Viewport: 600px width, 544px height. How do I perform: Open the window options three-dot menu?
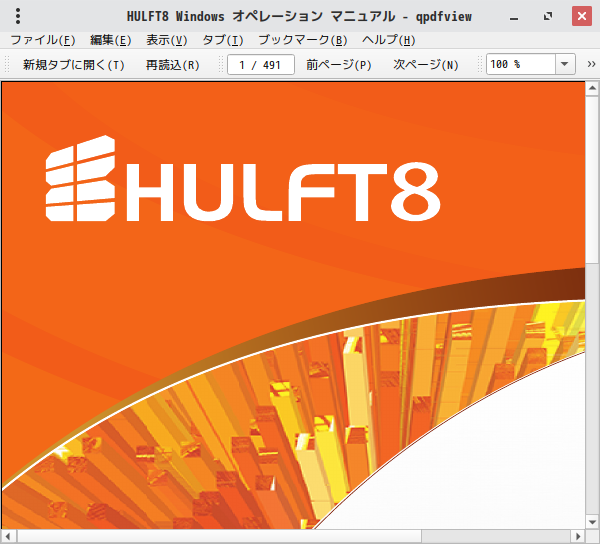click(x=18, y=16)
